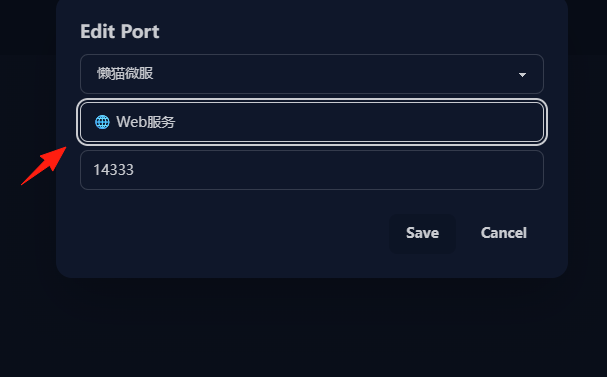The height and width of the screenshot is (377, 607).
Task: Expand the server selection combo box
Action: 312,74
